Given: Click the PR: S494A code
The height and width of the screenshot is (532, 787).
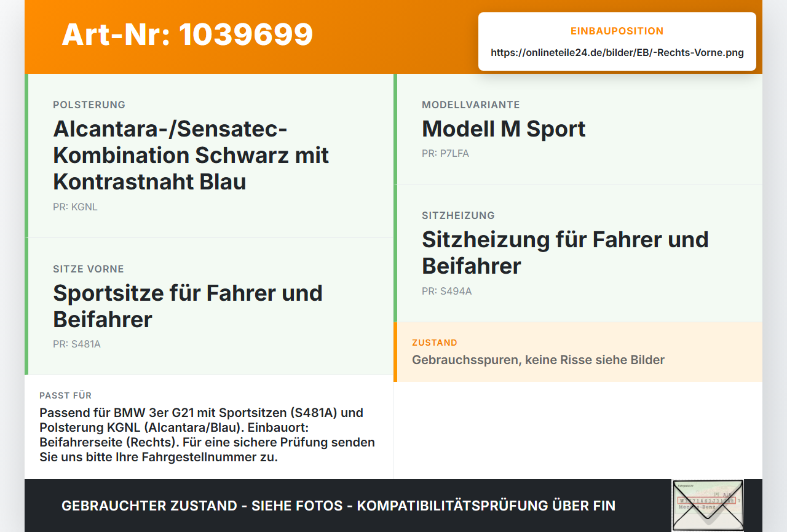Looking at the screenshot, I should tap(447, 292).
